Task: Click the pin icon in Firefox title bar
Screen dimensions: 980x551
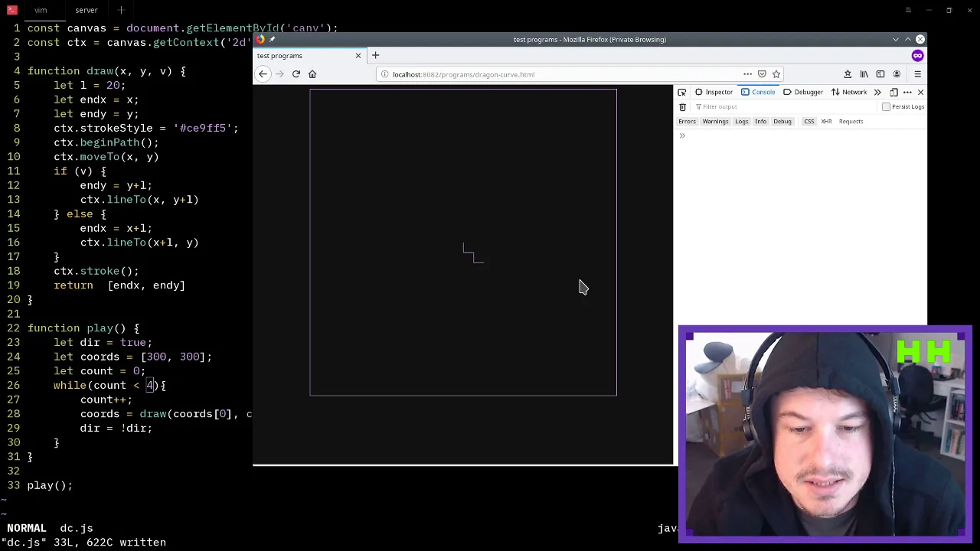Action: 272,39
